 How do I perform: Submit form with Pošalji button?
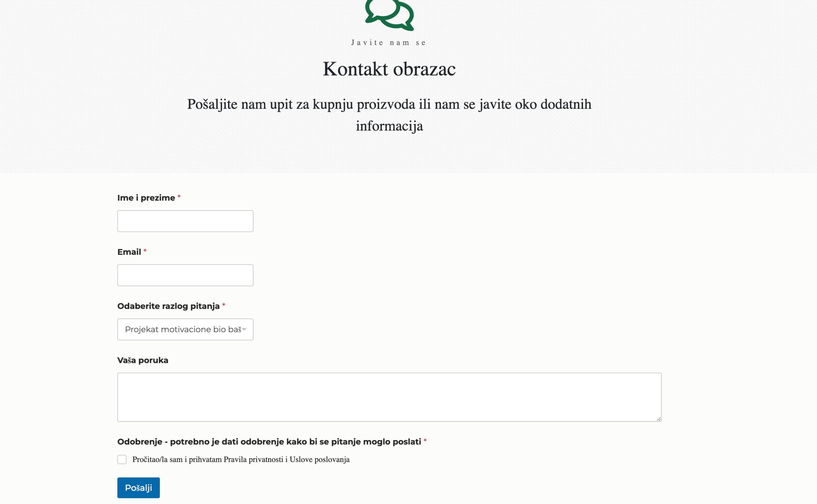point(139,488)
